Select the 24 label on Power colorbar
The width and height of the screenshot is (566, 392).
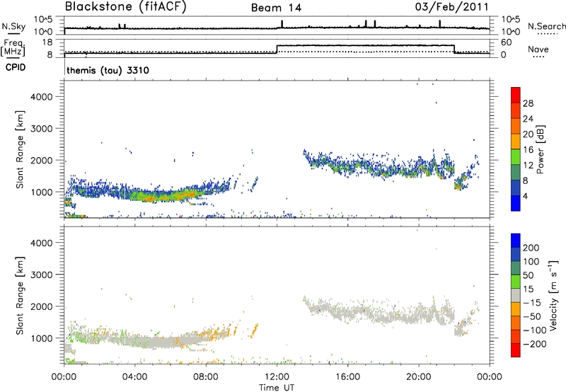tap(528, 119)
